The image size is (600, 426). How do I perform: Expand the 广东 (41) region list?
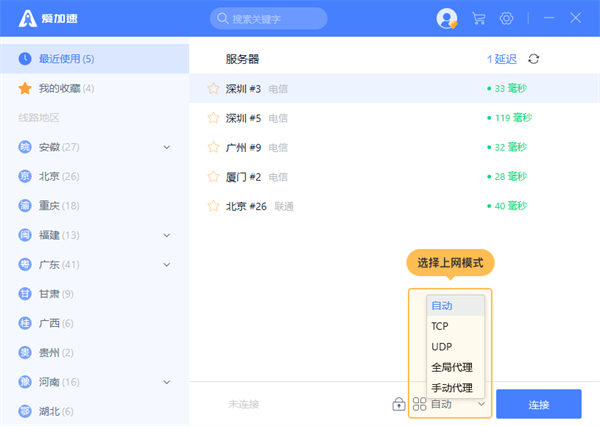(167, 265)
